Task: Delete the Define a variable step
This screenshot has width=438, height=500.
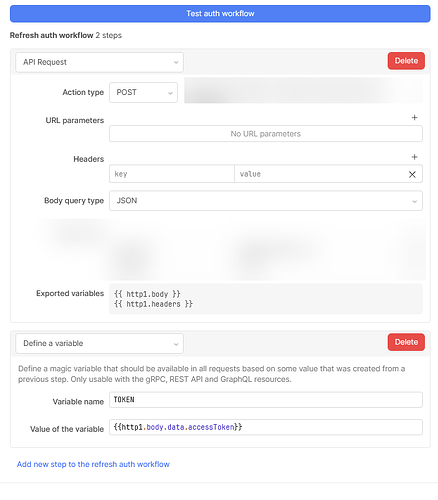Action: 406,342
